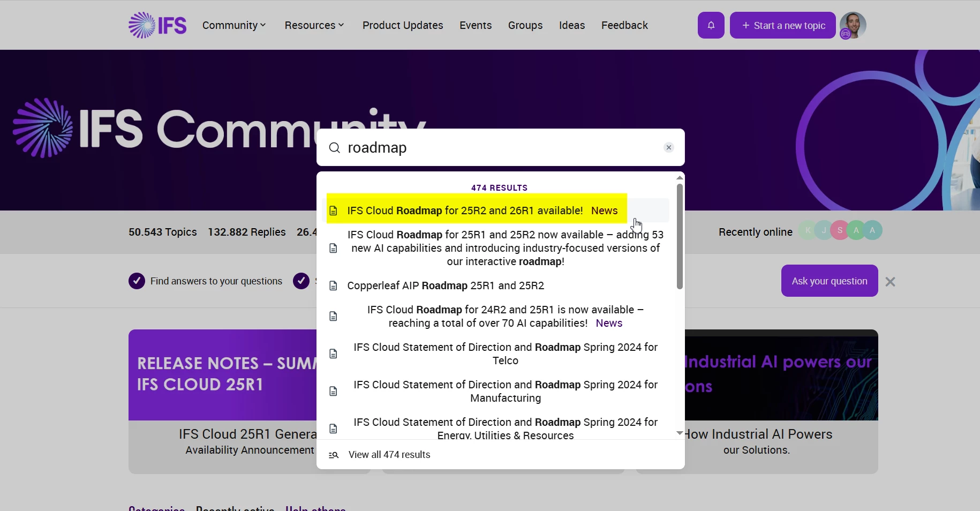The image size is (980, 511).
Task: Click the document icon beside the 25R2 and 26R1 result
Action: pyautogui.click(x=333, y=211)
